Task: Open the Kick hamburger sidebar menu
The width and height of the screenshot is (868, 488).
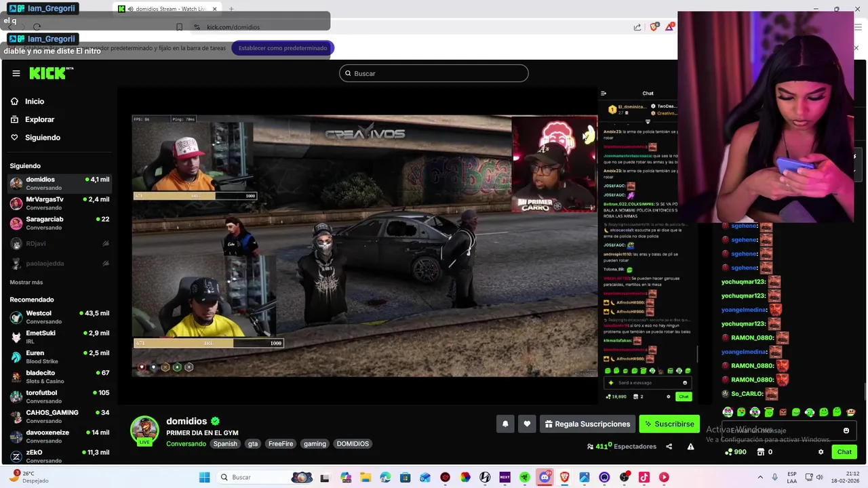Action: point(16,73)
